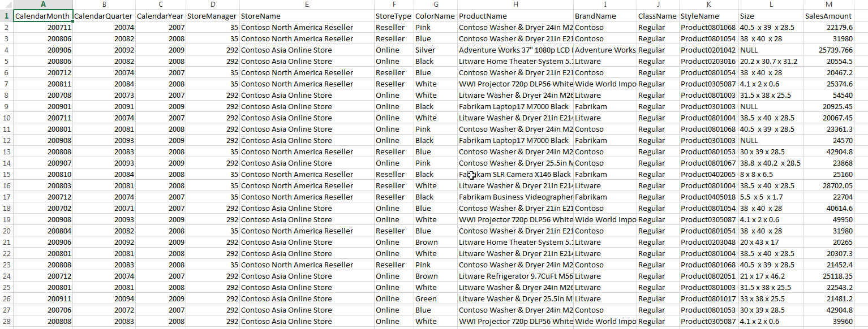Select column A header
This screenshot has height=329, width=868.
(43, 5)
